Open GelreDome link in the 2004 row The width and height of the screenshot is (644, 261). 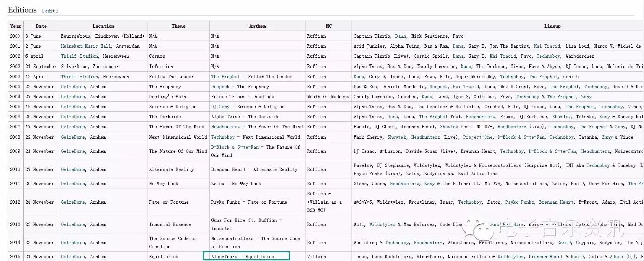tap(73, 97)
